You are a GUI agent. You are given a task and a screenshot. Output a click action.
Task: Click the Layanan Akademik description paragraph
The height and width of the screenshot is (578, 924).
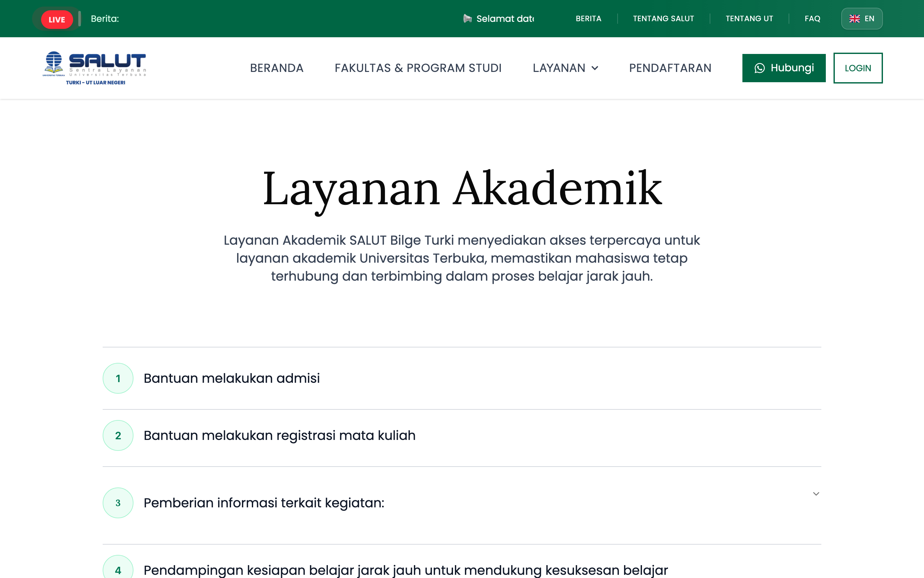click(462, 258)
